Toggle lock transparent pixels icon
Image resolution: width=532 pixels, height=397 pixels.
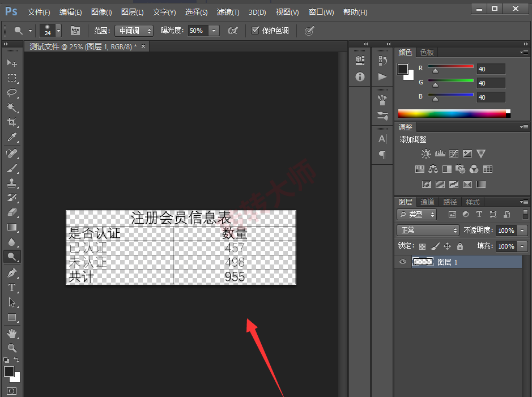[423, 246]
